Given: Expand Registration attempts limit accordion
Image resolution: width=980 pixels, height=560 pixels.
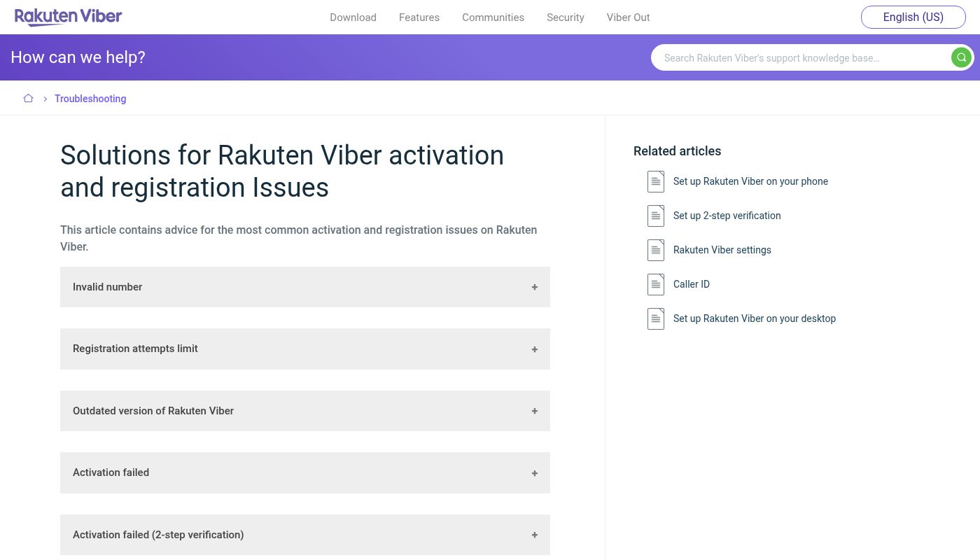Looking at the screenshot, I should point(304,349).
